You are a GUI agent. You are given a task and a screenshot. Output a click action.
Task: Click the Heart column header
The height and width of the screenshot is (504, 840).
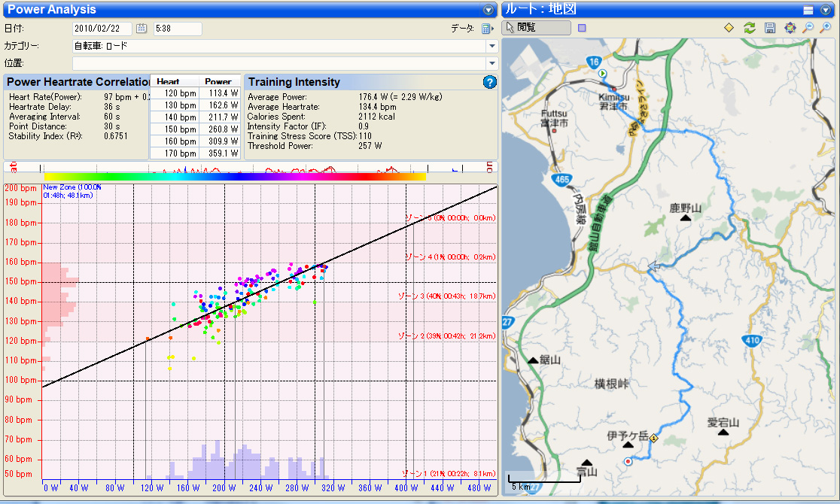point(168,81)
